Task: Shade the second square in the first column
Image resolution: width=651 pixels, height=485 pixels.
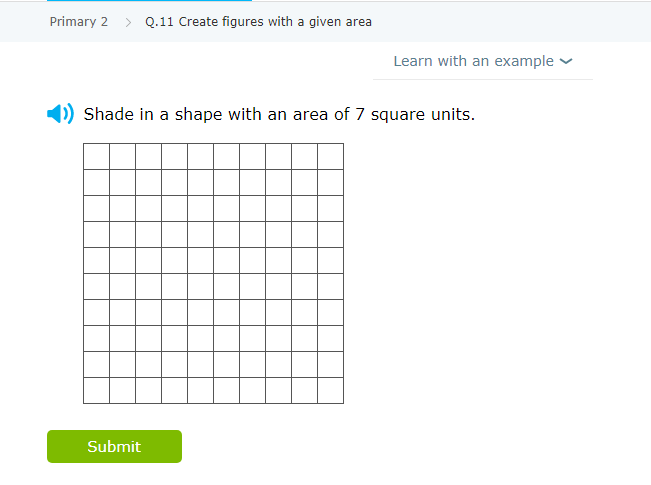Action: pos(96,182)
